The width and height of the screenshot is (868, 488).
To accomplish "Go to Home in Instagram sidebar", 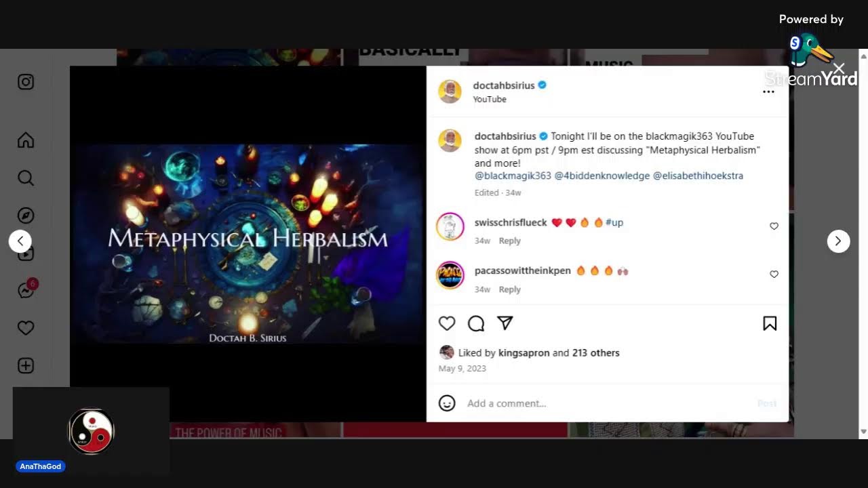I will [26, 140].
